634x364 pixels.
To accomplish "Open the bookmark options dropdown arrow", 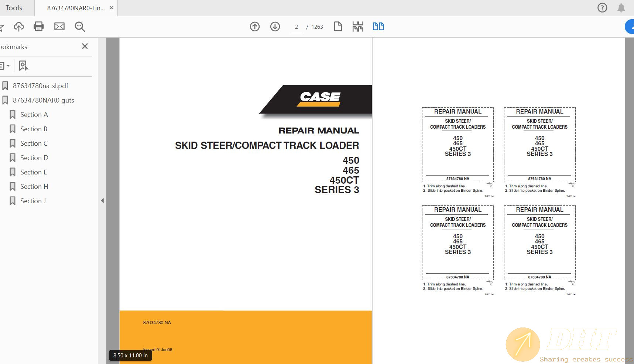I will pyautogui.click(x=9, y=65).
